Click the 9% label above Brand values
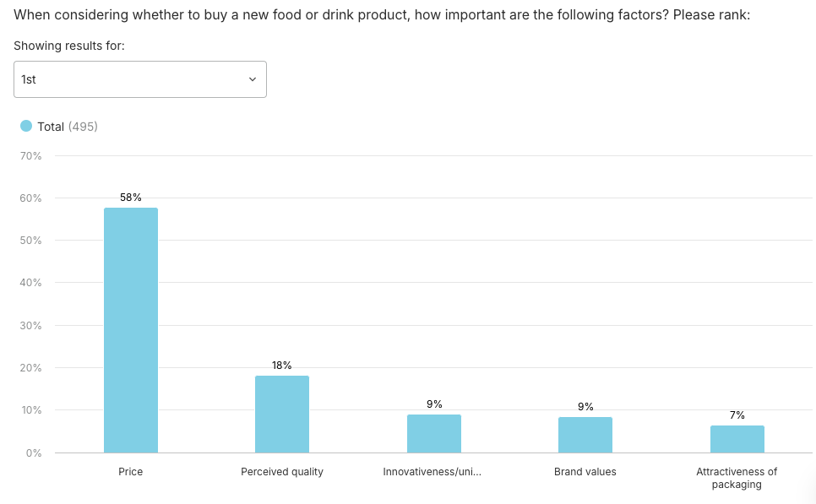Viewport: 816px width, 504px height. click(x=585, y=405)
